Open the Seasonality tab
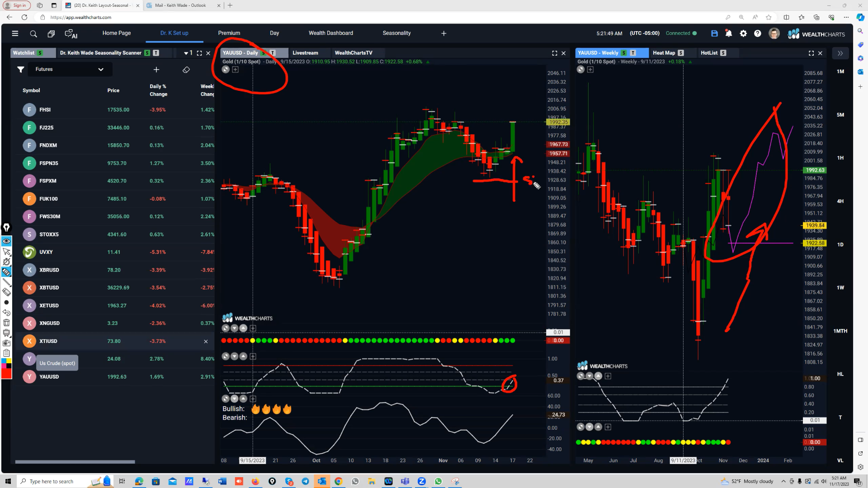 (397, 33)
